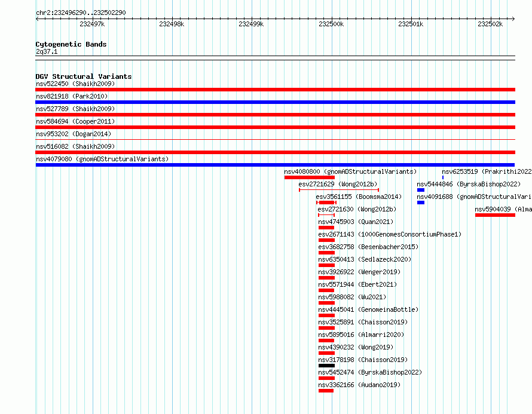Click the nsv6253519 (Prakrithi2022) label
532x414 pixels.
[487, 171]
